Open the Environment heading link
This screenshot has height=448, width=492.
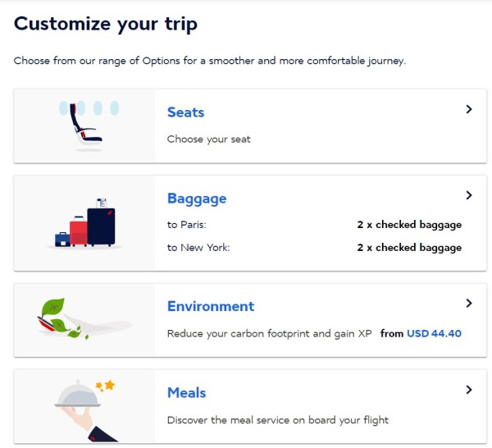(211, 307)
